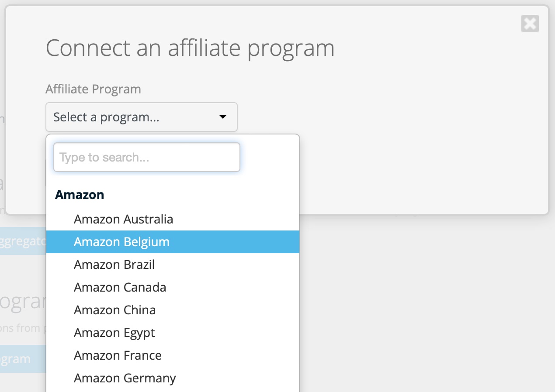Select Amazon China in the program list
The height and width of the screenshot is (392, 555).
(x=115, y=310)
